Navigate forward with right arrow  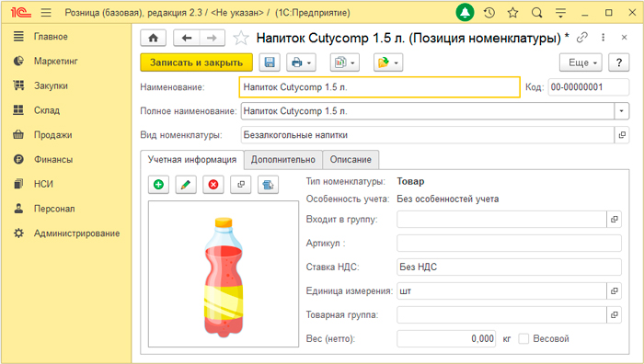[212, 39]
